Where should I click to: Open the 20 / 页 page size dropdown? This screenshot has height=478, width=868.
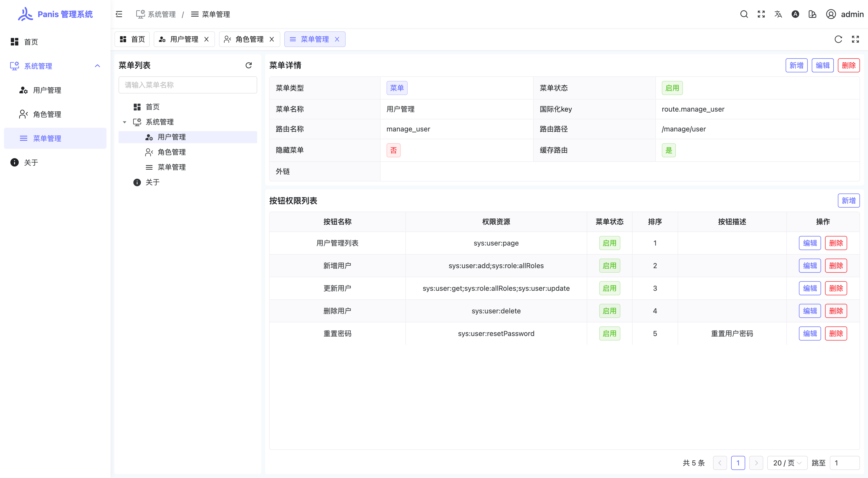pyautogui.click(x=787, y=463)
